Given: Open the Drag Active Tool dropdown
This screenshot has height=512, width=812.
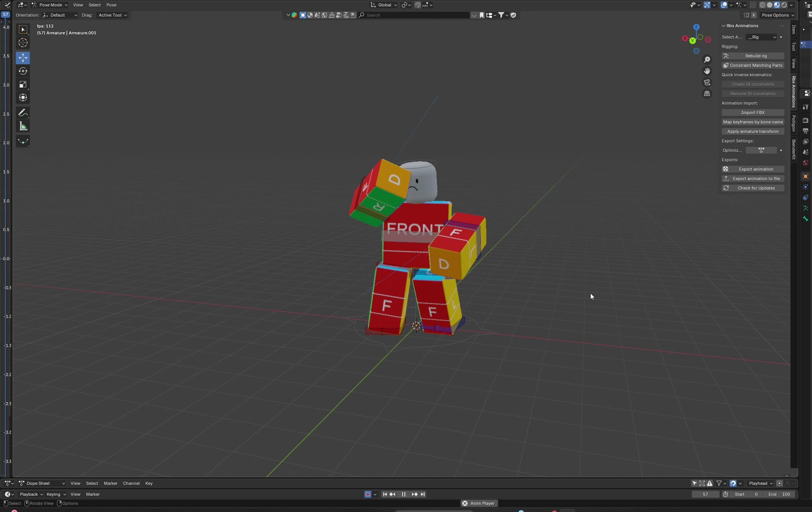Looking at the screenshot, I should pos(112,15).
